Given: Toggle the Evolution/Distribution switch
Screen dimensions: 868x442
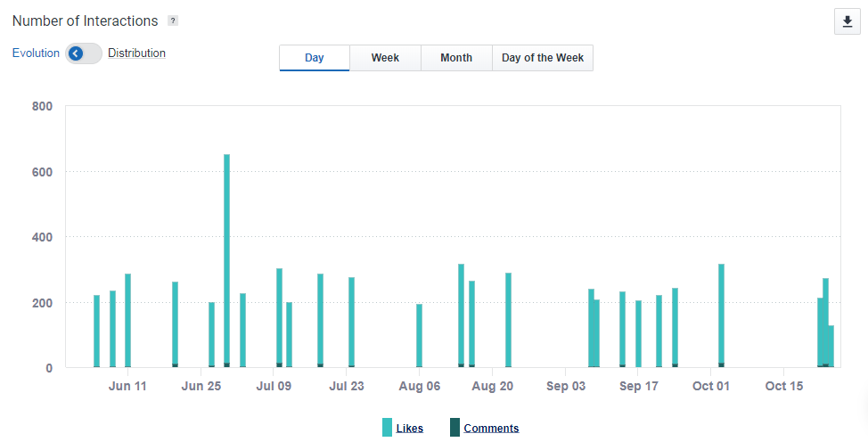Looking at the screenshot, I should click(x=84, y=53).
